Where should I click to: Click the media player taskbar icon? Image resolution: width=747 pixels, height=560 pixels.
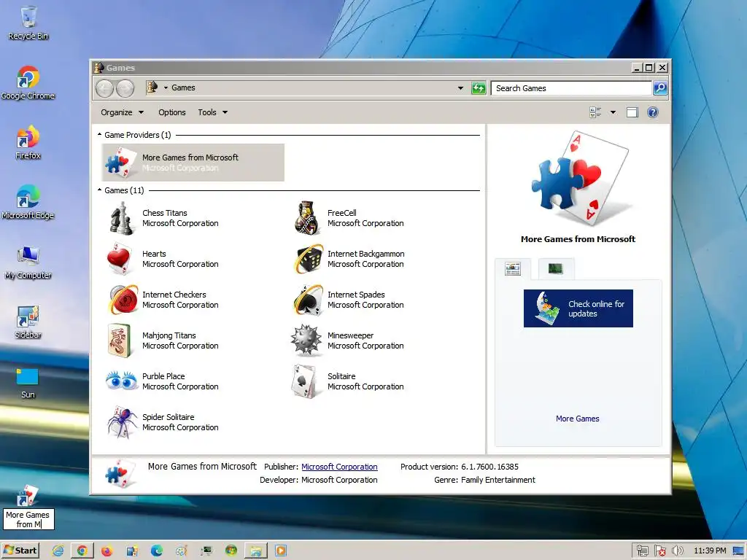coord(281,551)
